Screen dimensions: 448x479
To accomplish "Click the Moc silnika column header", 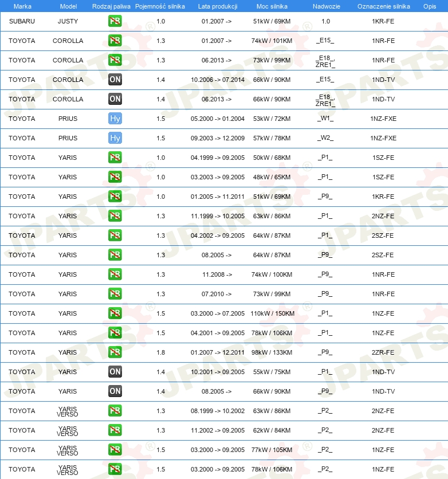I will [x=272, y=6].
